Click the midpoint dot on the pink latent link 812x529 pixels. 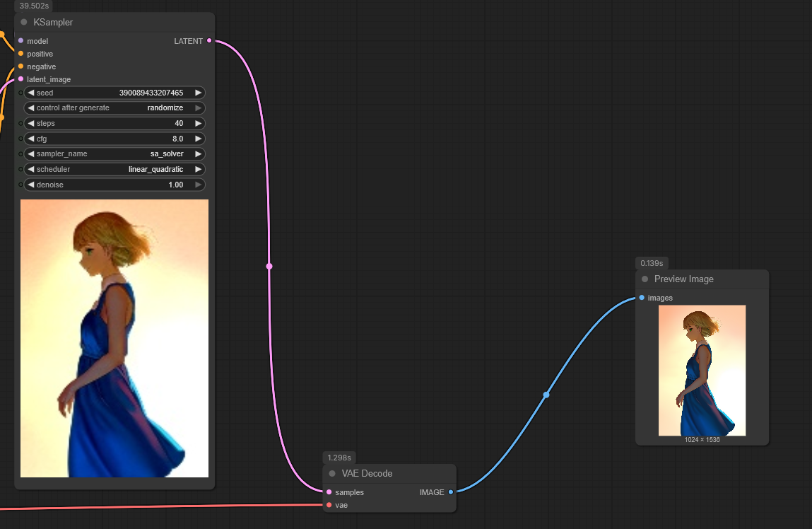pyautogui.click(x=269, y=266)
